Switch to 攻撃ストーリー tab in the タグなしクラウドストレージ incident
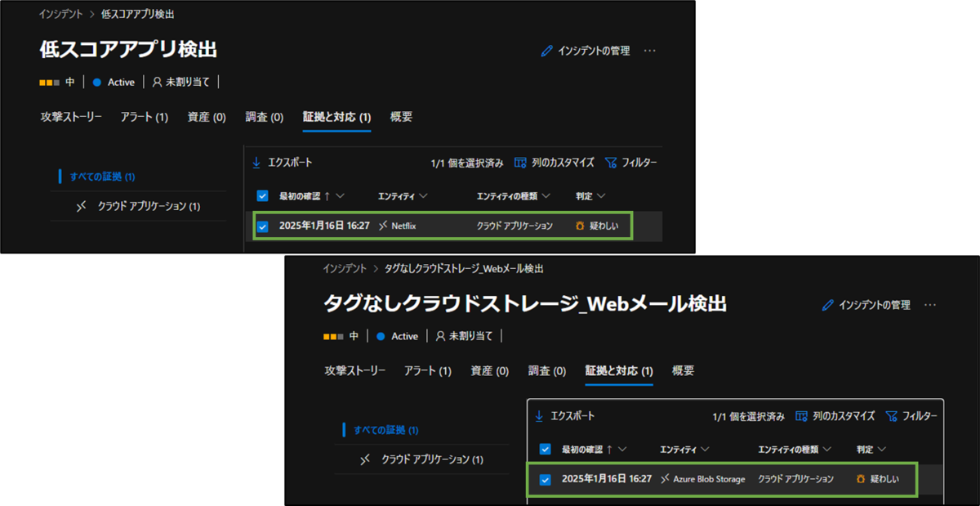This screenshot has height=506, width=980. [354, 370]
